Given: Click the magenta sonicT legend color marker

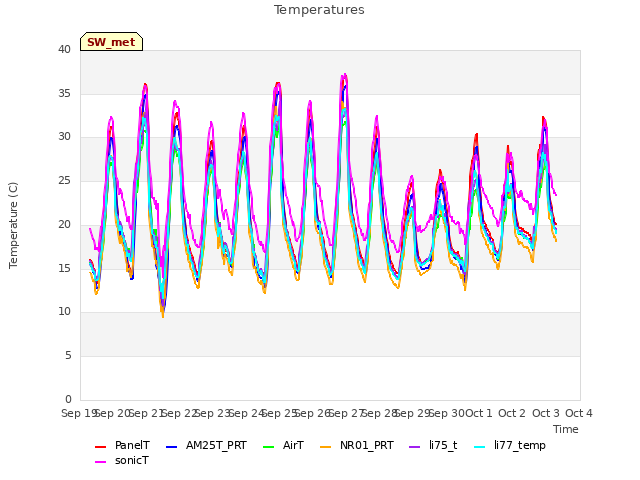Looking at the screenshot, I should click(100, 462).
